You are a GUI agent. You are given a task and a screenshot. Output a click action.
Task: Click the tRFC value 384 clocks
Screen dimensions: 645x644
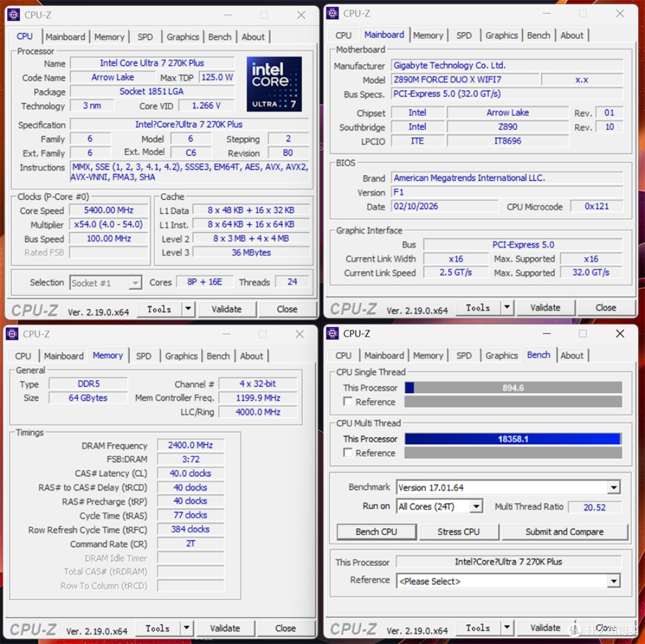click(191, 529)
